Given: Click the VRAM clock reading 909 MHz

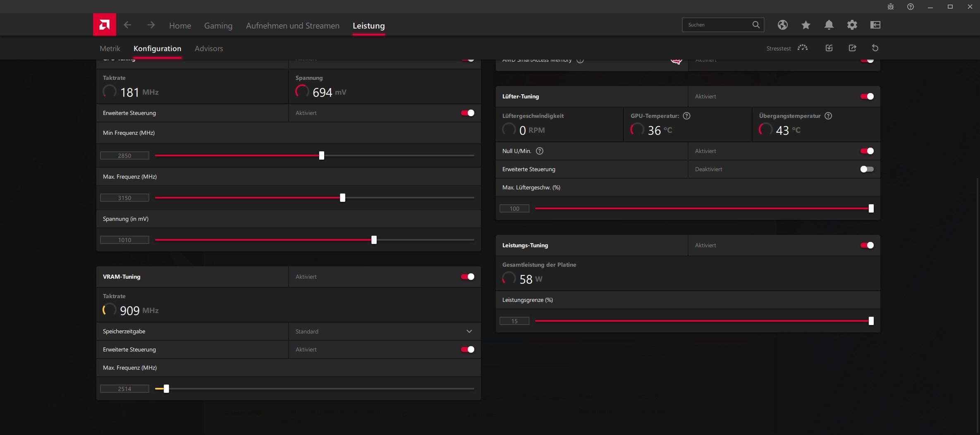Looking at the screenshot, I should click(x=139, y=310).
